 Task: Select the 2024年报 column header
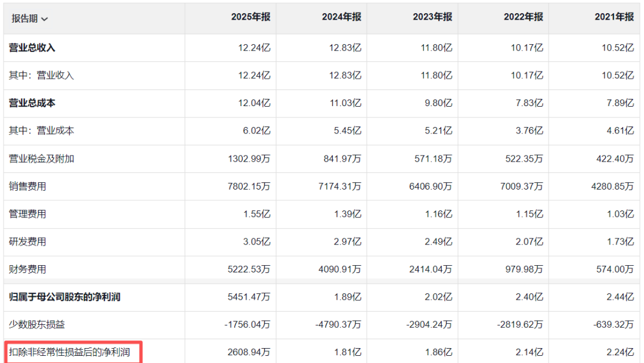click(x=342, y=17)
